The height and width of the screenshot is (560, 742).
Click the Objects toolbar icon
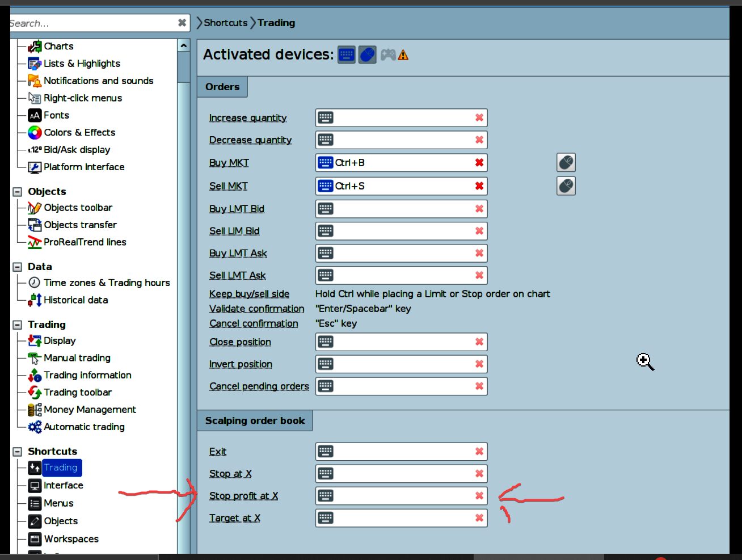[x=35, y=208]
